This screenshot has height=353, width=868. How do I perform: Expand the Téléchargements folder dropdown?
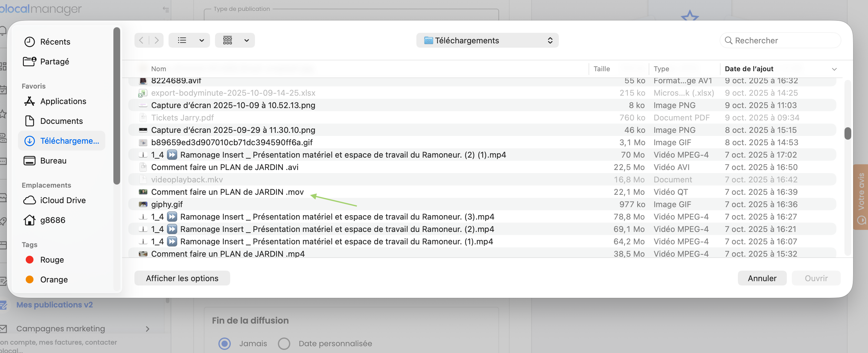[x=487, y=41]
